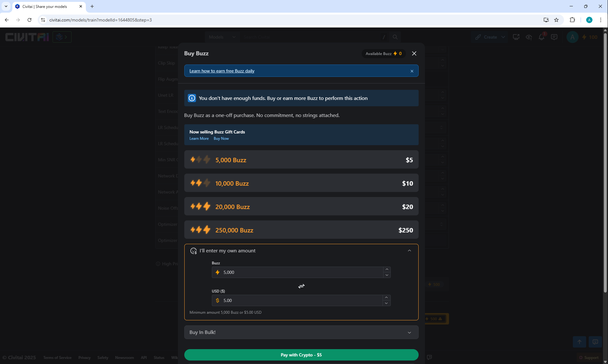Open 'Learn how to earn free Buzz daily' link
Viewport: 608px width, 364px height.
click(222, 71)
